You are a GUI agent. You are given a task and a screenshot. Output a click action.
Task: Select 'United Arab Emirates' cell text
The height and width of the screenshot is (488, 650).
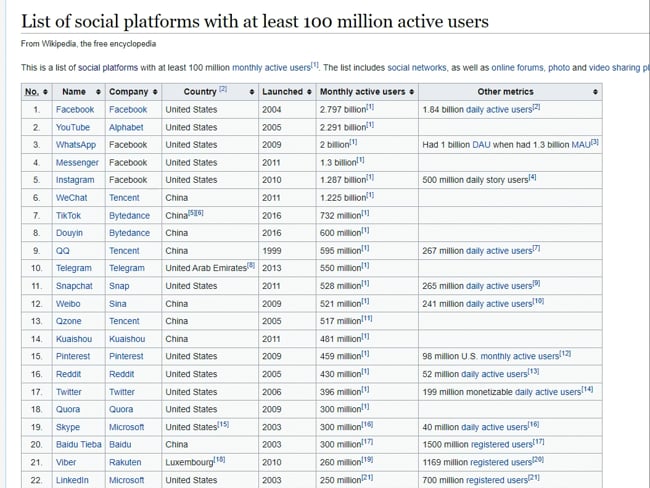pos(206,268)
